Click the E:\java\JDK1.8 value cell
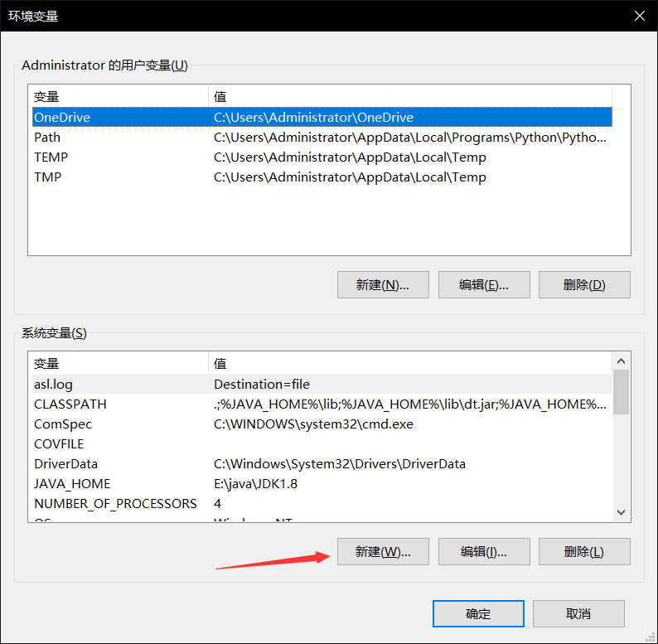658x644 pixels. pos(255,484)
